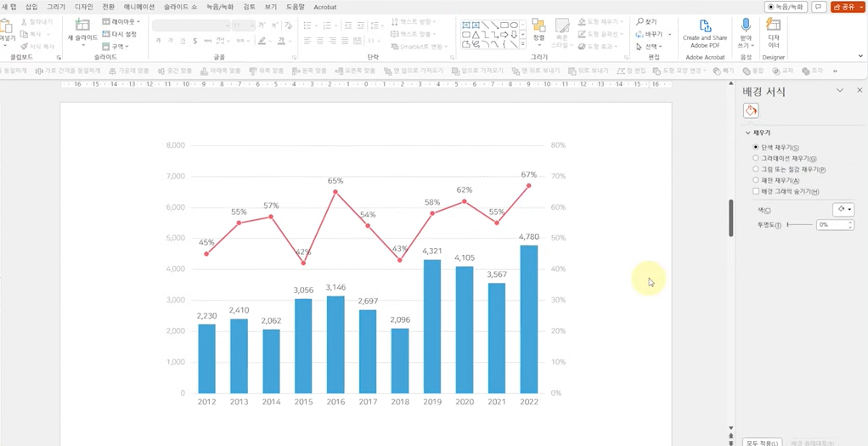This screenshot has height=446, width=868.
Task: Click Align Top (위쪽 맞춤) in quick toolbar
Action: pos(267,71)
